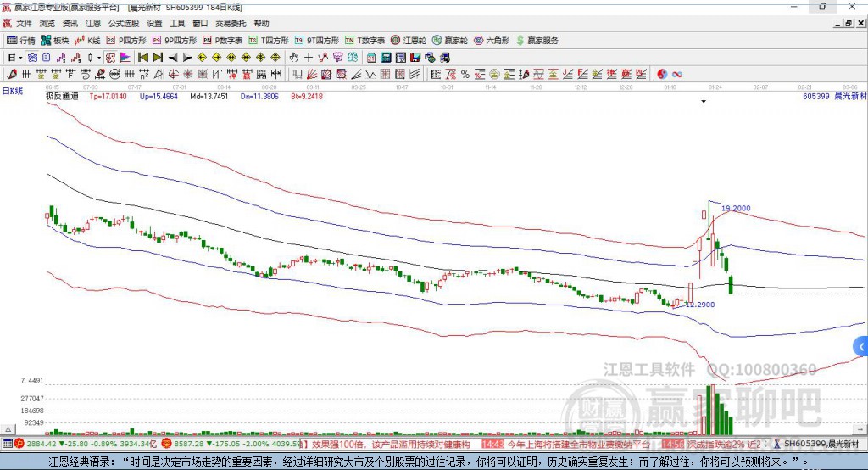Jump to last bar icon
Image resolution: width=868 pixels, height=470 pixels.
(x=158, y=58)
